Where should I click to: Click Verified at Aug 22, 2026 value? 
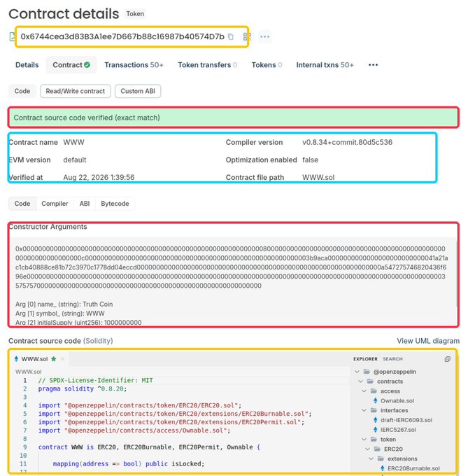point(99,177)
